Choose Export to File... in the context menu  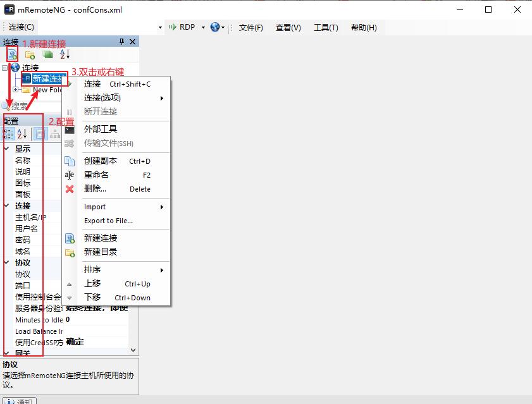click(116, 221)
